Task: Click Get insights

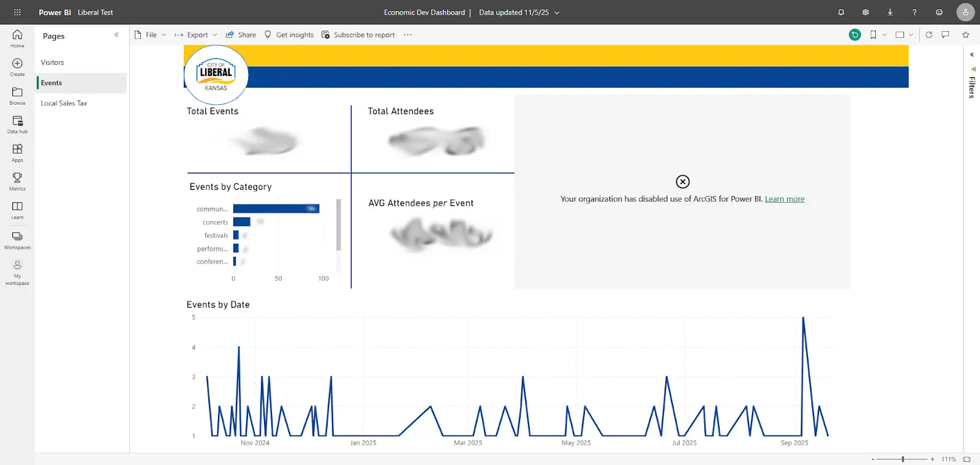Action: coord(289,35)
